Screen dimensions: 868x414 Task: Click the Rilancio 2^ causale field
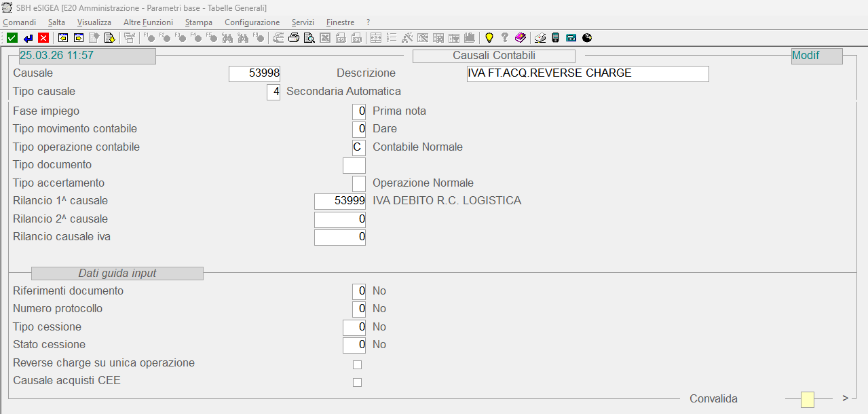pyautogui.click(x=340, y=219)
